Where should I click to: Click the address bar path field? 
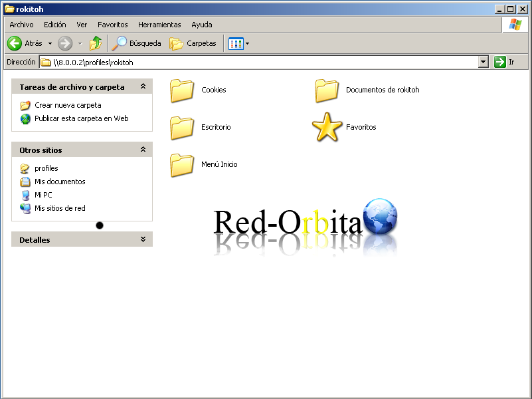[x=260, y=62]
